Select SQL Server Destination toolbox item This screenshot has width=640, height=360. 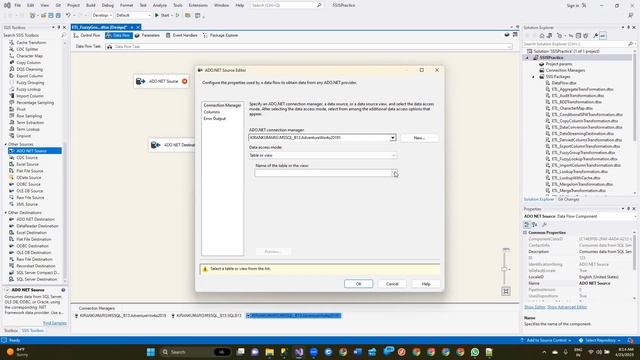tap(37, 279)
